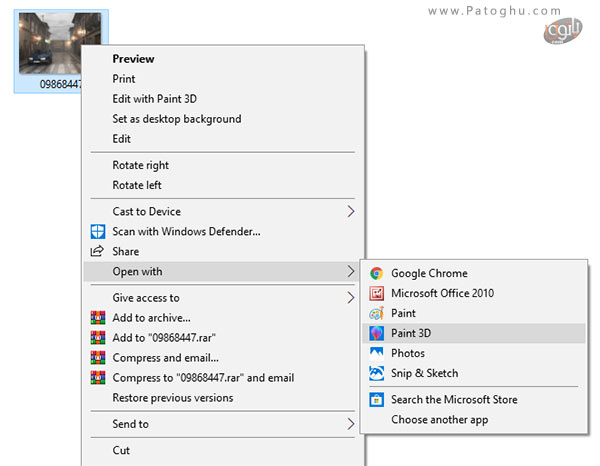This screenshot has height=466, width=600.
Task: Select Add to "09868447.rar"
Action: coord(223,337)
